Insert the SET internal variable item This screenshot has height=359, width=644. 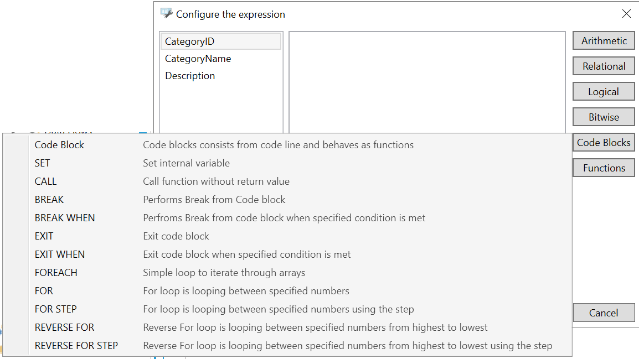coord(43,163)
